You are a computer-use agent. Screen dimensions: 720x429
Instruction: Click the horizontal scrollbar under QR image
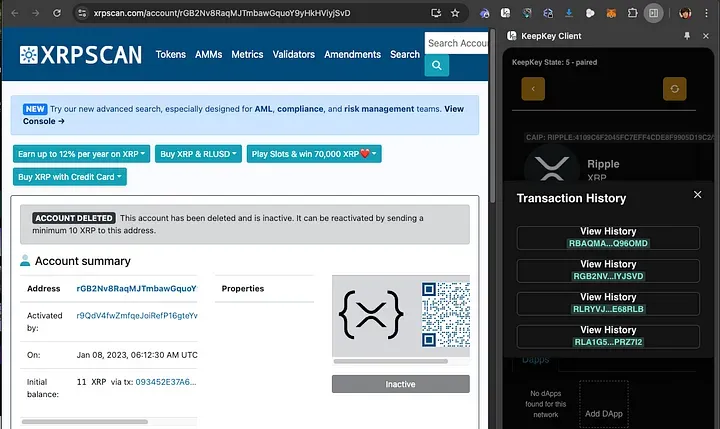pos(391,361)
